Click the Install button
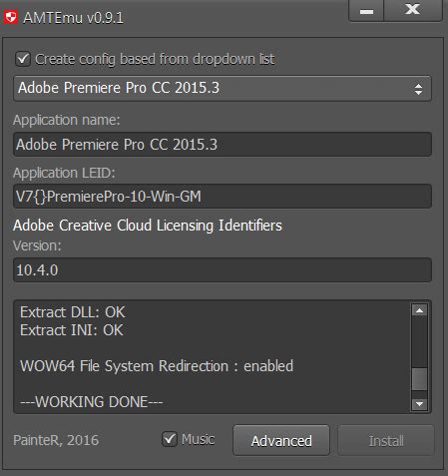Image resolution: width=448 pixels, height=476 pixels. click(386, 440)
